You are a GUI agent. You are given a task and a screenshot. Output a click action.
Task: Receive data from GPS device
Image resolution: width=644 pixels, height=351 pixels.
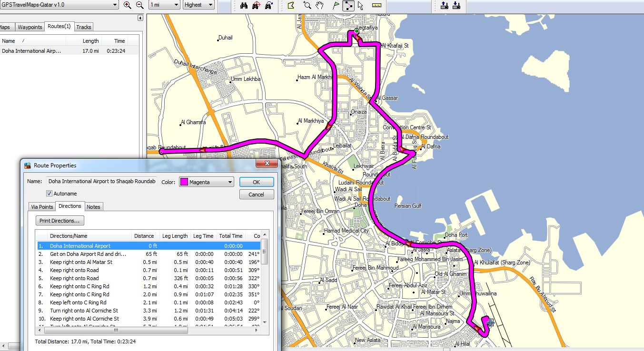coord(457,6)
